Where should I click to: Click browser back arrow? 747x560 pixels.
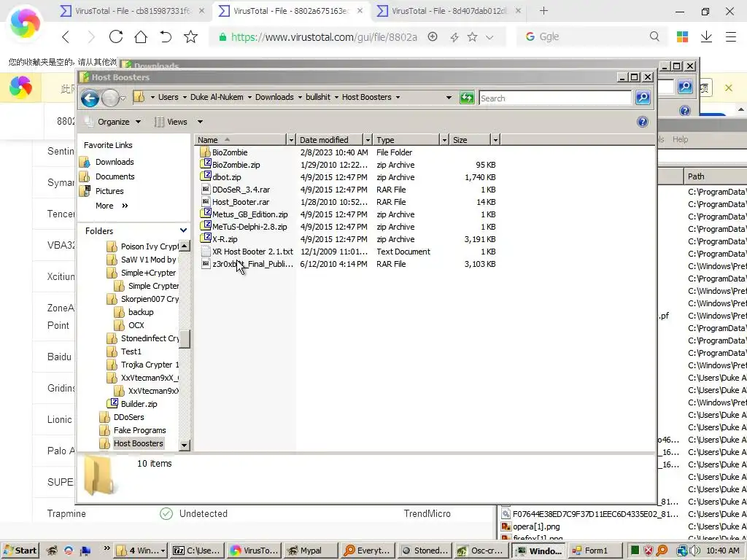pos(66,36)
